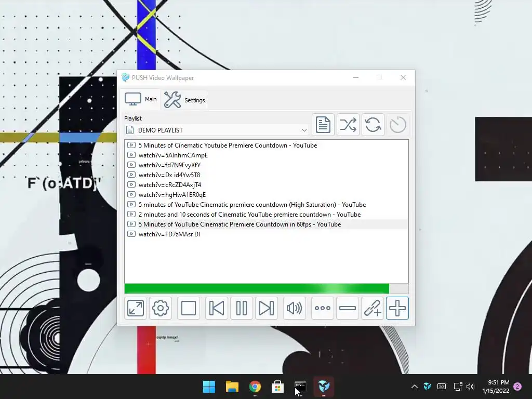This screenshot has width=532, height=399.
Task: Open network display tray icon
Action: pyautogui.click(x=458, y=387)
